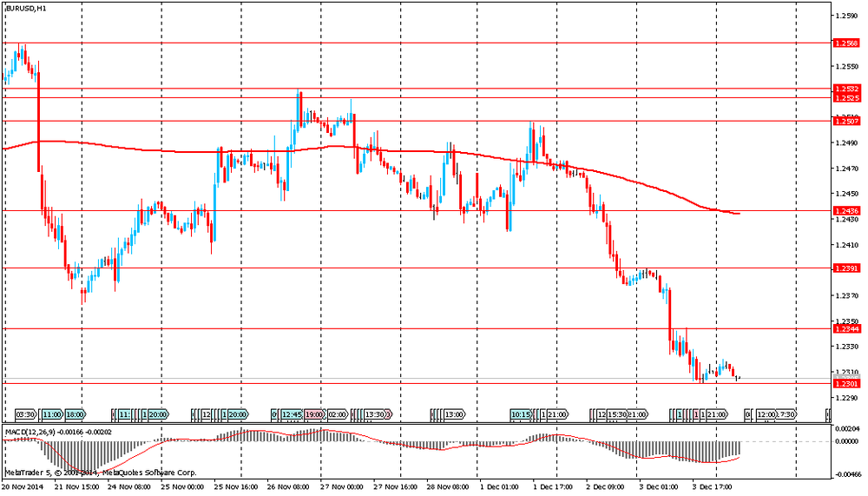This screenshot has width=868, height=496.
Task: Click the 1.2450 price axis value
Action: [x=847, y=194]
